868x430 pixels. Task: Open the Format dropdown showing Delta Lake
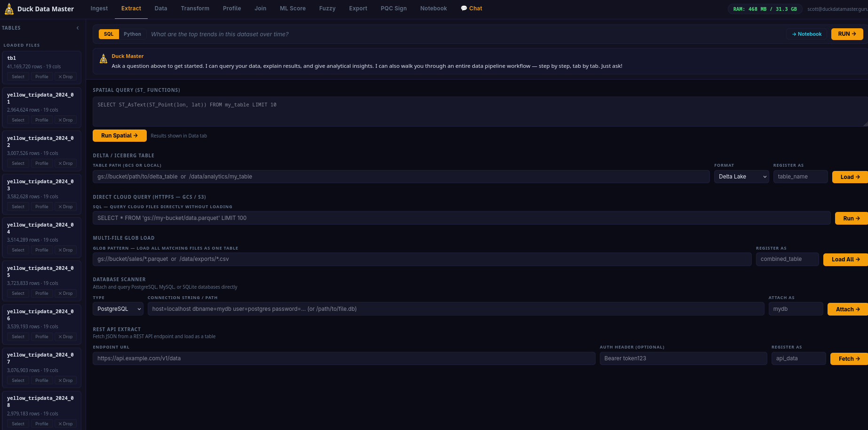tap(741, 177)
